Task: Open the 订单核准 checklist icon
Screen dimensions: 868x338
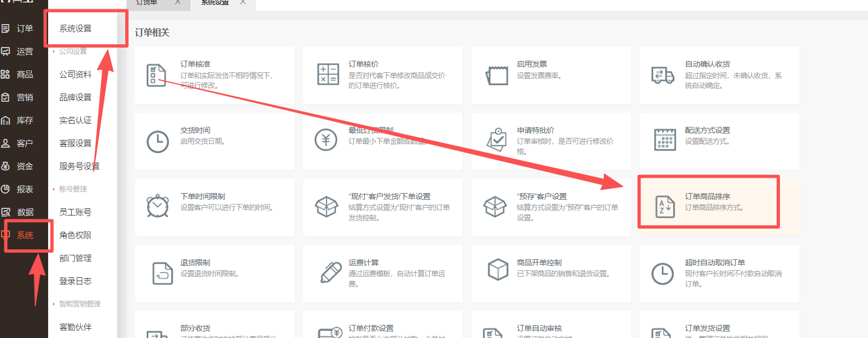Action: point(156,75)
